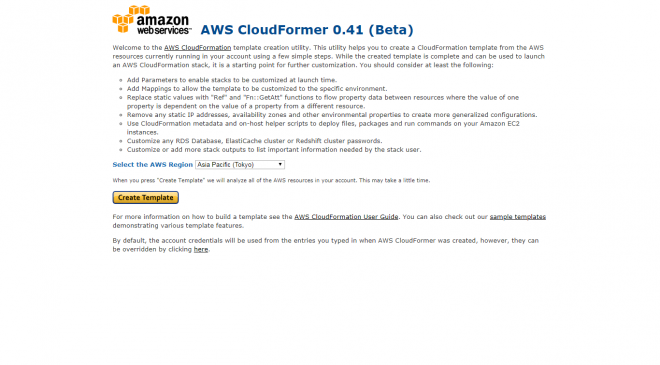
Task: Follow the sample templates link
Action: tap(517, 217)
